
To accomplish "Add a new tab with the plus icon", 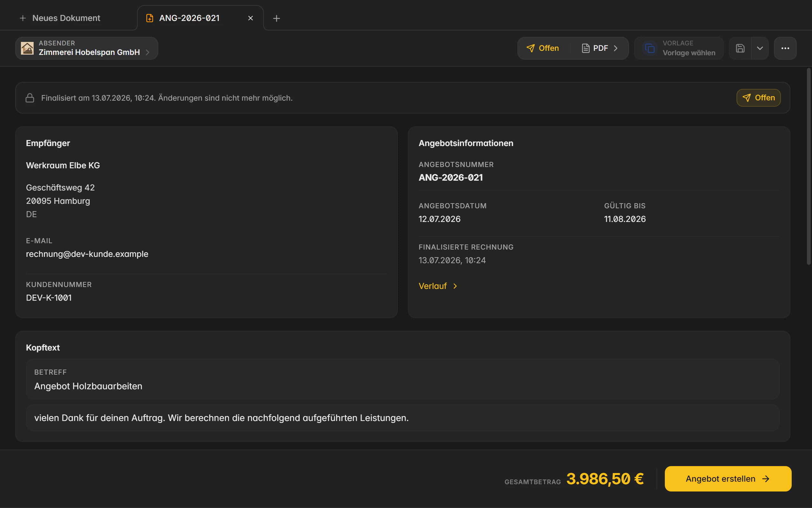I will click(277, 18).
